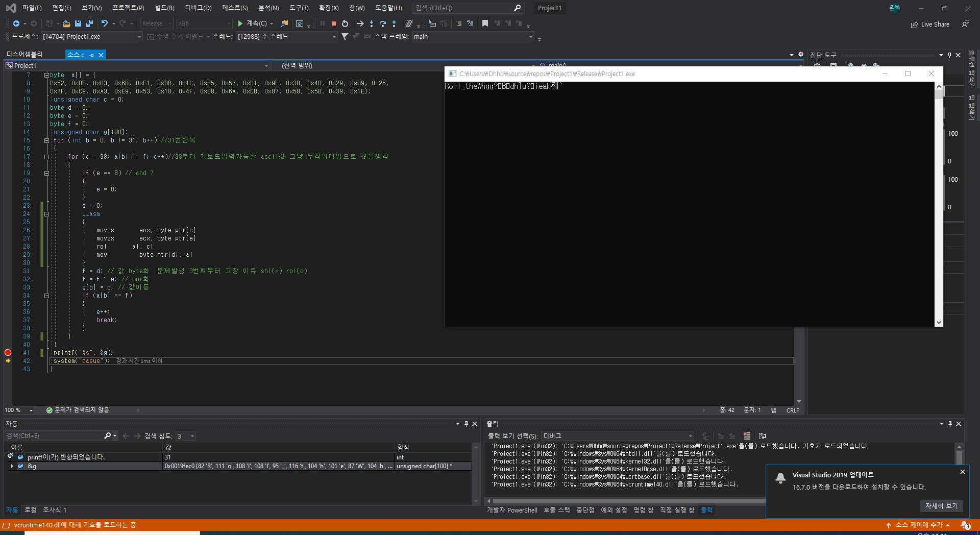Toggle the breakpoint on line 41
The image size is (980, 535).
click(x=8, y=353)
